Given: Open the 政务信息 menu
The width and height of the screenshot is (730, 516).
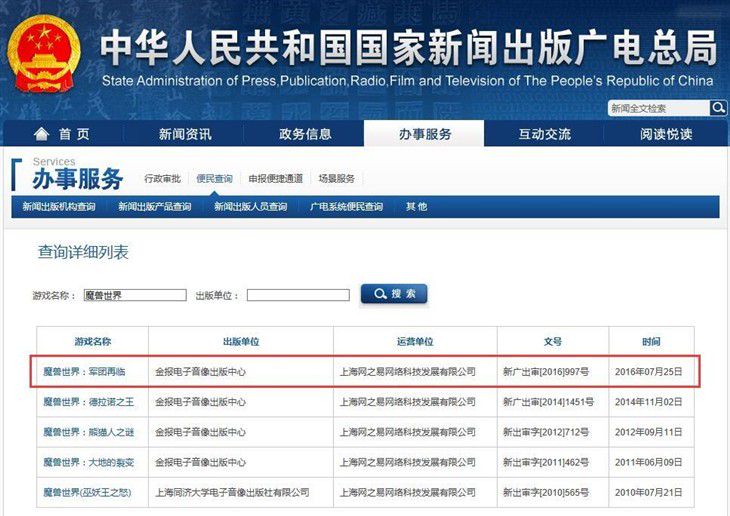Looking at the screenshot, I should pos(305,134).
